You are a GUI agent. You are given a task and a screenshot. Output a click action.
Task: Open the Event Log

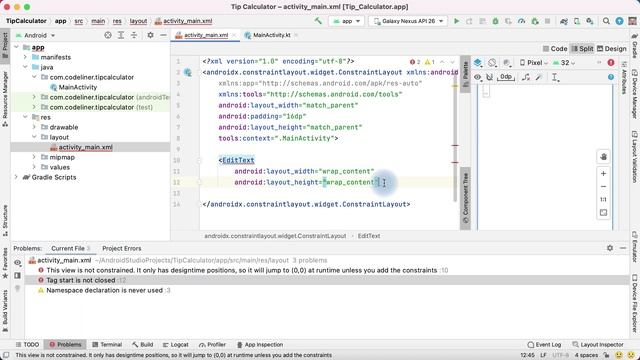(544, 344)
